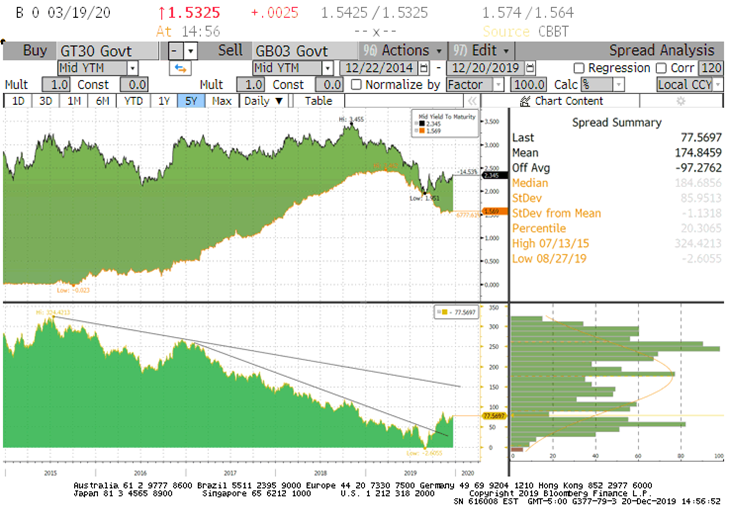Select the Table view tab

pyautogui.click(x=318, y=101)
